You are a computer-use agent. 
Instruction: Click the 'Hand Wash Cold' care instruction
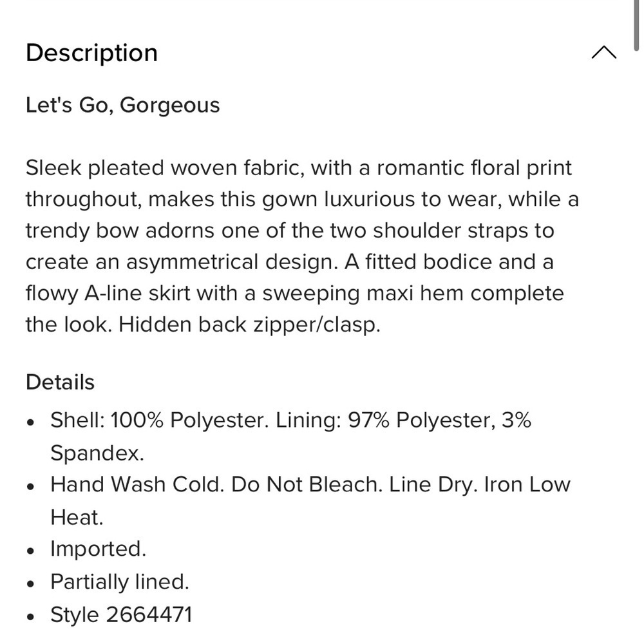click(137, 485)
